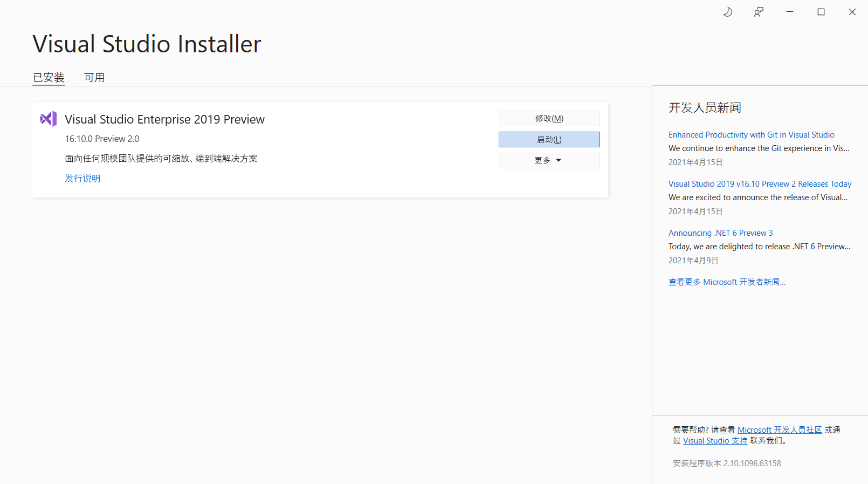Viewport: 868px width, 484px height.
Task: Close the Visual Studio Installer window
Action: click(x=852, y=12)
